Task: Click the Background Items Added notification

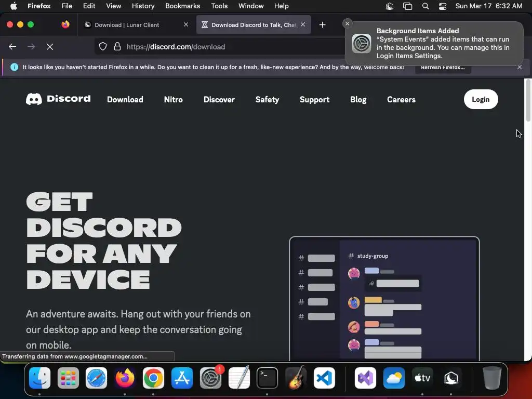Action: tap(434, 44)
